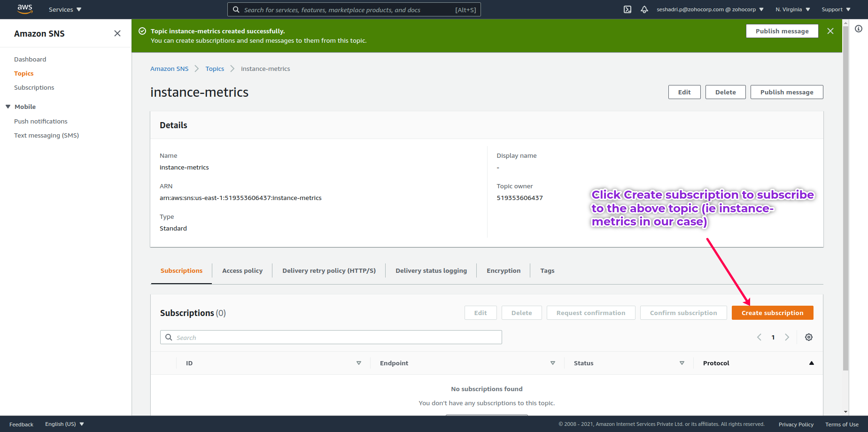Select the topic ARN text
Image resolution: width=868 pixels, height=432 pixels.
pyautogui.click(x=240, y=198)
